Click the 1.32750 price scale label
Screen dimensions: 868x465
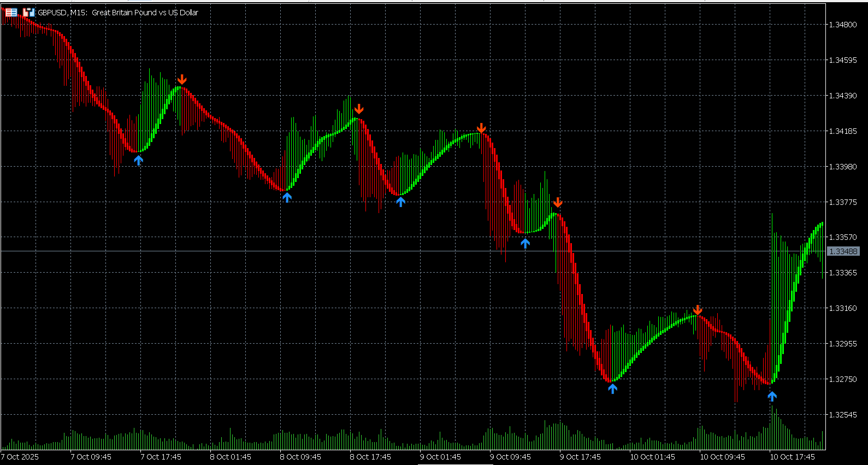tap(843, 379)
